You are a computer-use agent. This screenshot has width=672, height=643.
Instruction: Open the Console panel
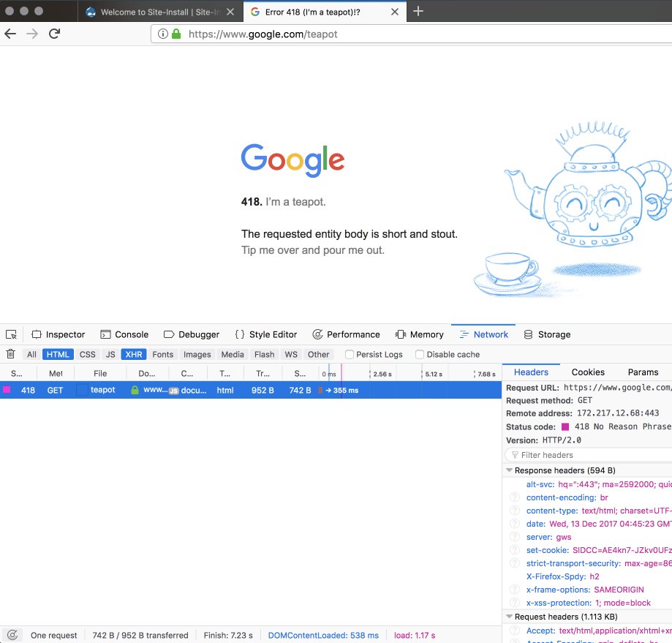124,334
